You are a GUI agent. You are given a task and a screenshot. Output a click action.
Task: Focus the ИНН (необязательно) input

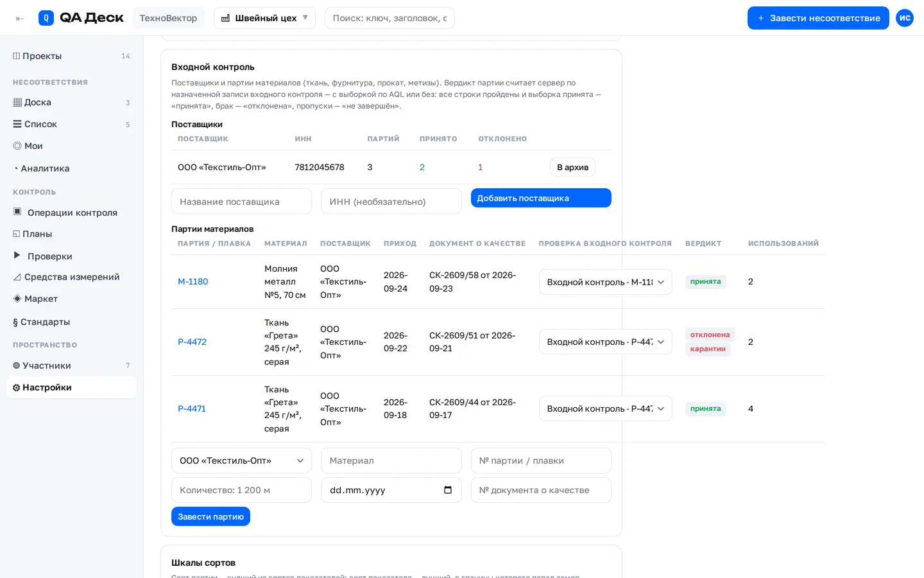(391, 201)
